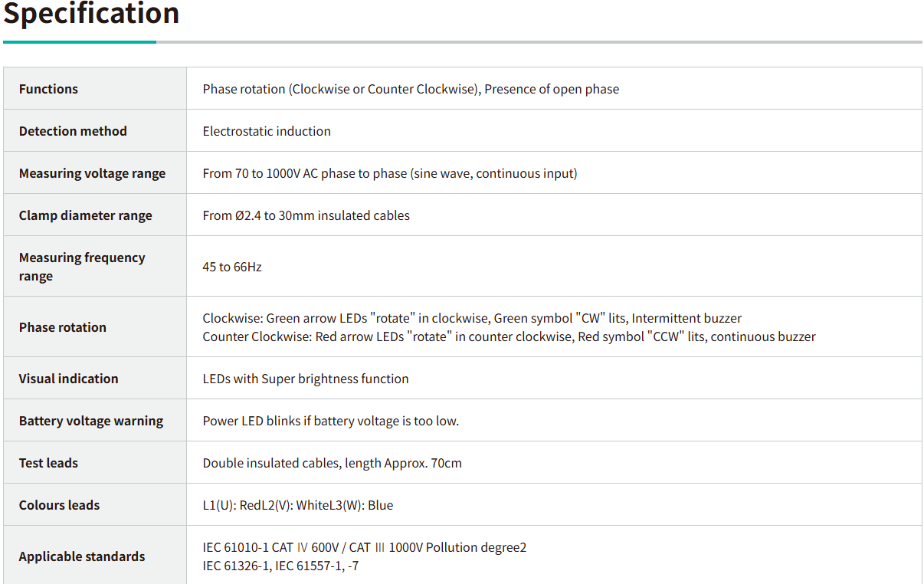Click the "Battery voltage warning" label

click(91, 421)
